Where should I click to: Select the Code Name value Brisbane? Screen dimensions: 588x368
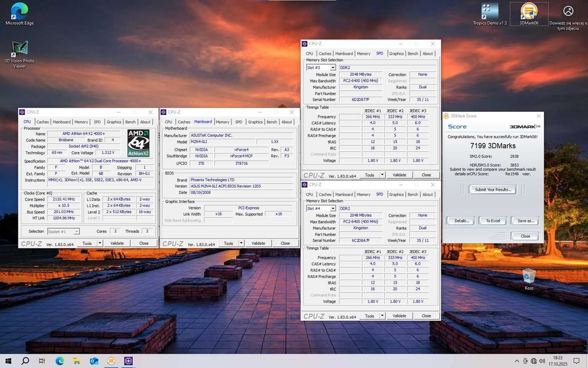[66, 140]
